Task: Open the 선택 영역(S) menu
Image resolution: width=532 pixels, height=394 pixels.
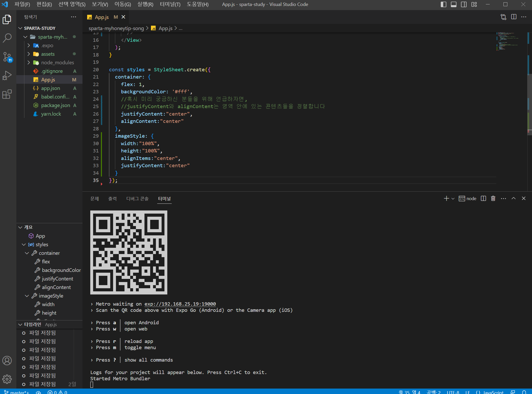Action: 72,4
